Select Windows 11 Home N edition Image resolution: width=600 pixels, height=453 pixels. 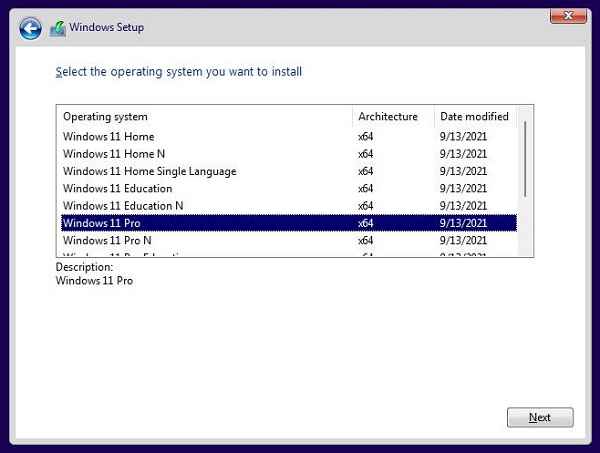pos(289,154)
